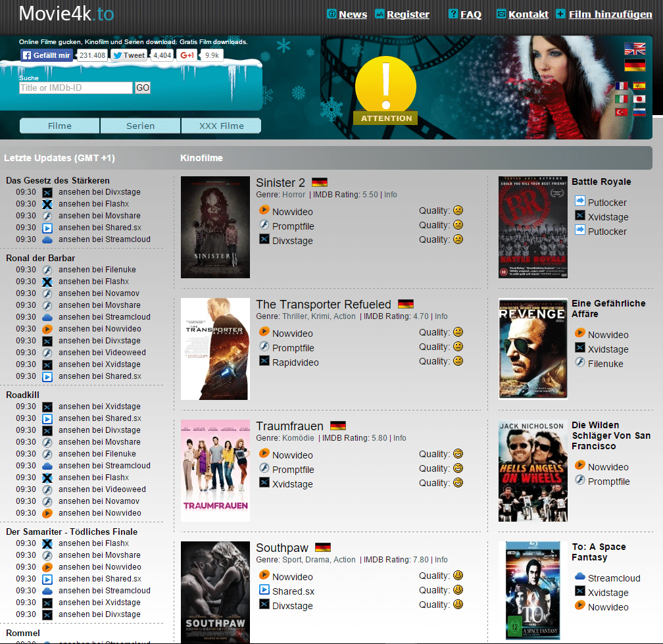
Task: Click the plus icon beside Film hinzufügen
Action: click(560, 14)
